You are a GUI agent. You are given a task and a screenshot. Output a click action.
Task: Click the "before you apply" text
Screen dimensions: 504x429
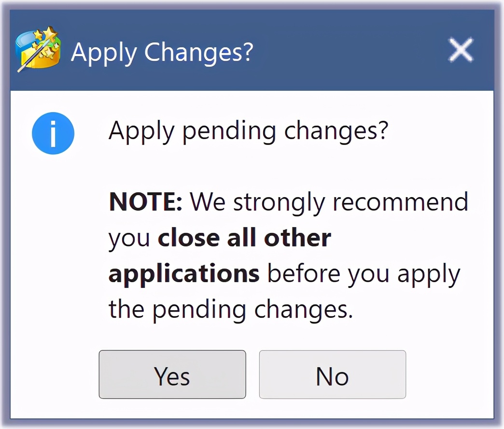tap(364, 274)
